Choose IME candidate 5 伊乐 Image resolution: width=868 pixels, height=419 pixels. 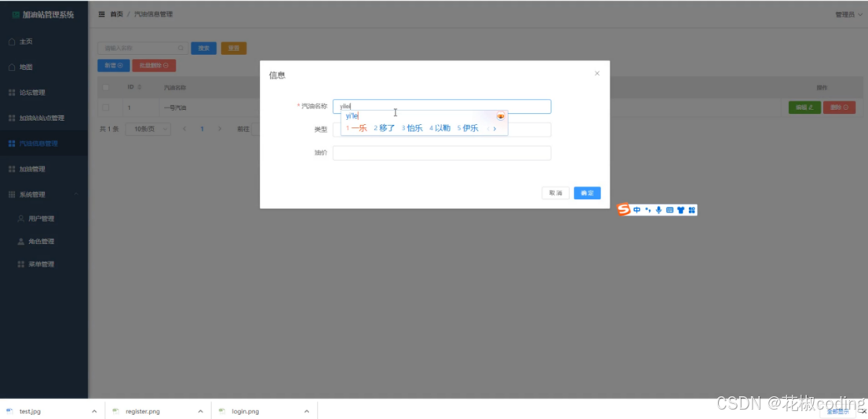tap(467, 128)
